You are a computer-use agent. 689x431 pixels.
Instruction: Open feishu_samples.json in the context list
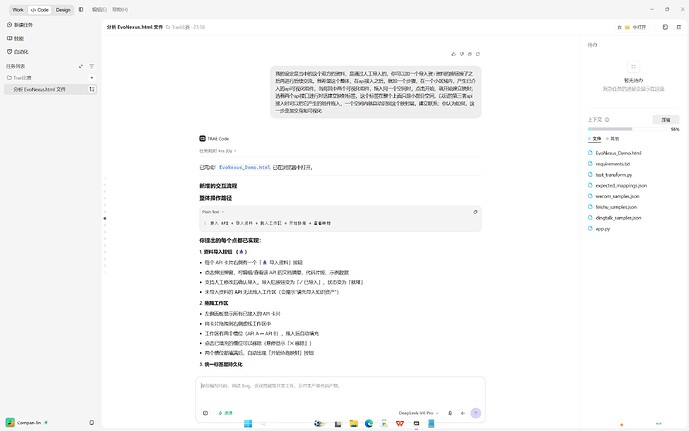(616, 207)
